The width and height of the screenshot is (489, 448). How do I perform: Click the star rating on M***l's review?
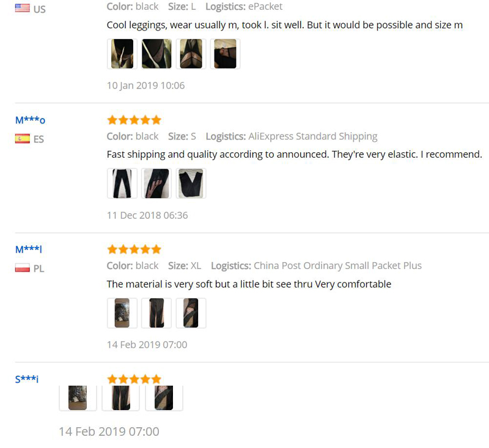coord(134,249)
